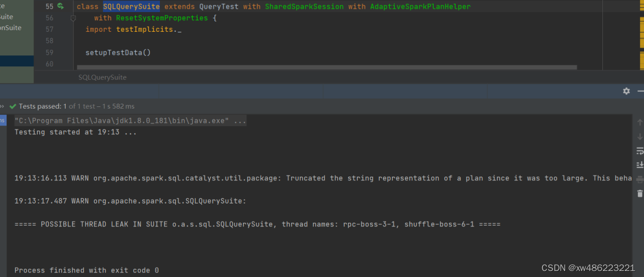Toggle soft-wrap in the console output

[640, 151]
